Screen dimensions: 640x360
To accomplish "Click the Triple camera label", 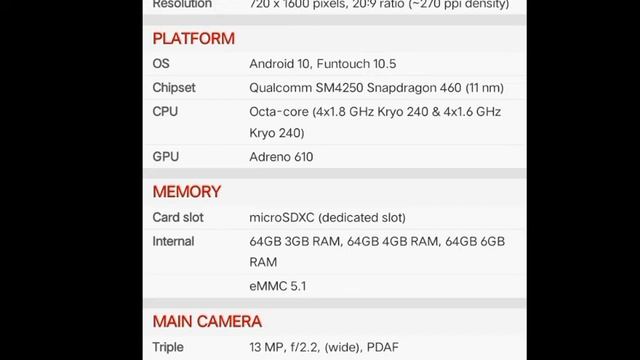I will click(168, 347).
